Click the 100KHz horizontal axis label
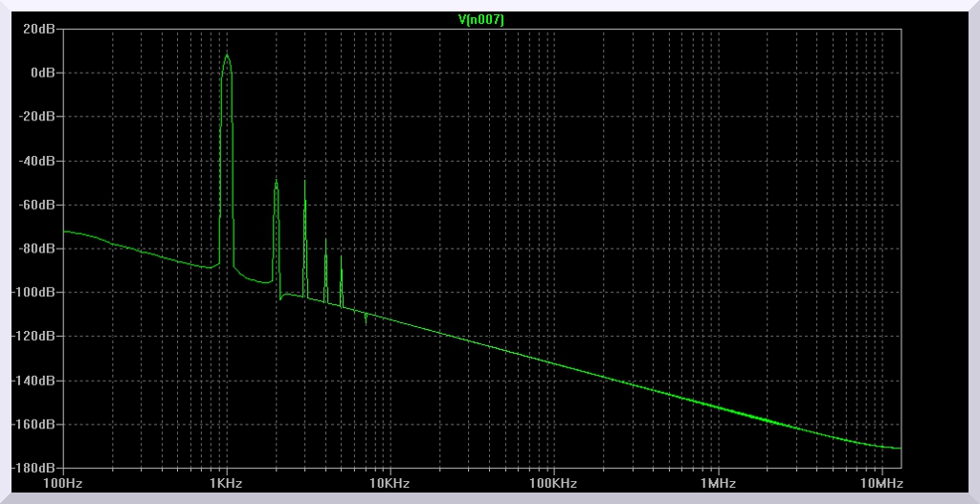This screenshot has height=504, width=980. [554, 484]
